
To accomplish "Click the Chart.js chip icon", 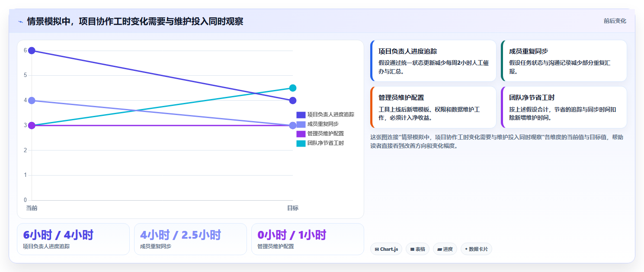I will tap(377, 250).
